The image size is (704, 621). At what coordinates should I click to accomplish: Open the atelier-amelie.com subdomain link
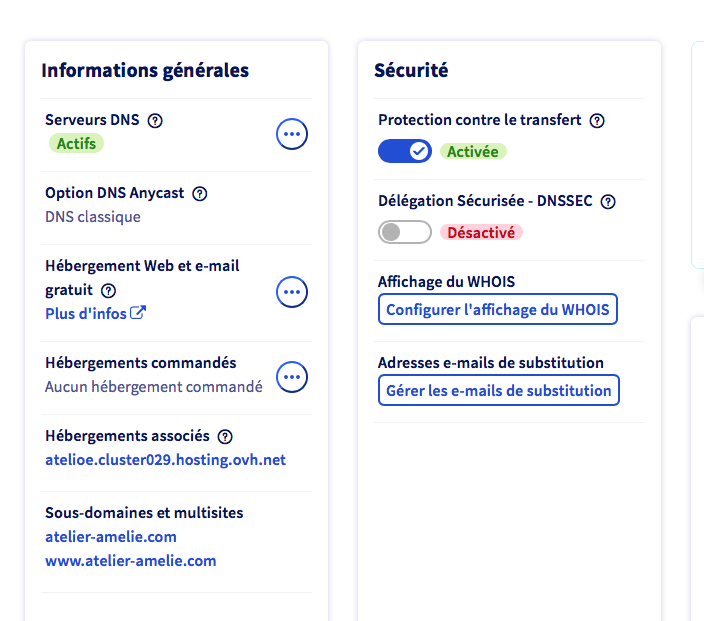[110, 537]
